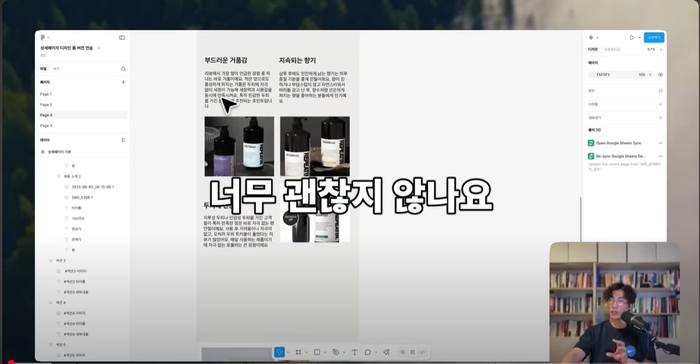Select the Move tool in bottom toolbar
The height and width of the screenshot is (364, 700).
(x=279, y=352)
